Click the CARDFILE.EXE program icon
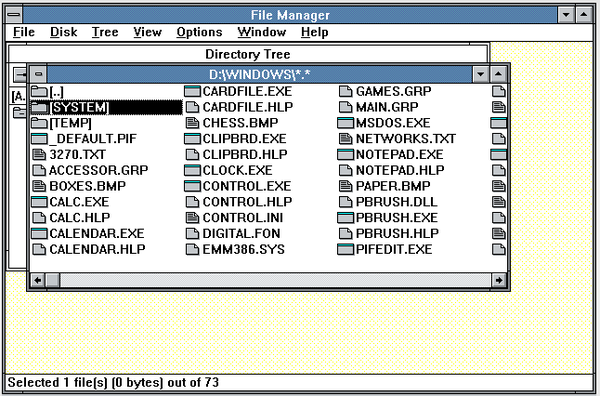The image size is (600, 396). coord(192,91)
